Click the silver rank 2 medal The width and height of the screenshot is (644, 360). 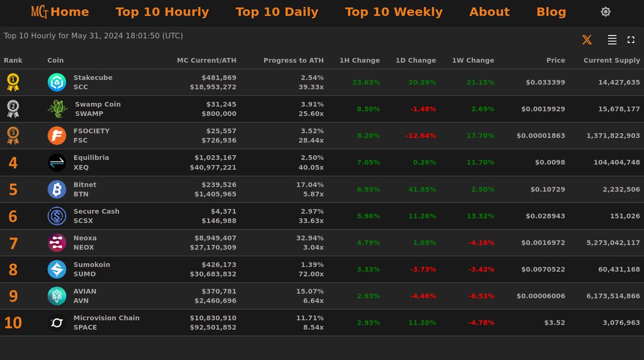tap(13, 109)
